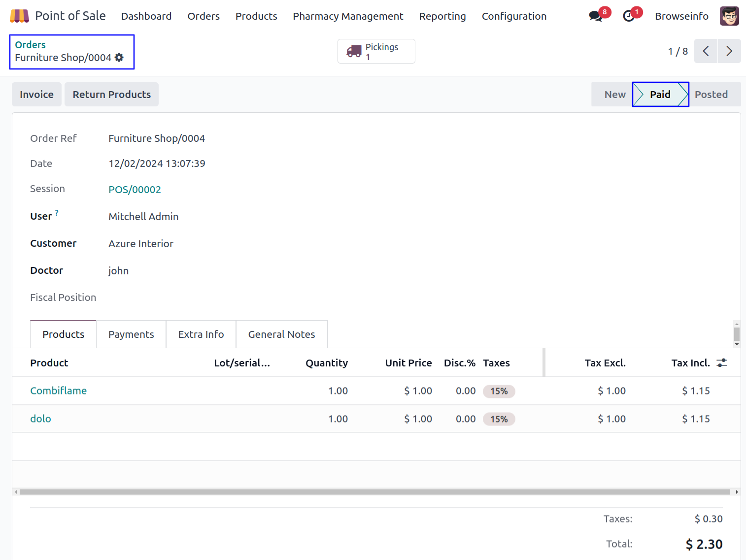Screen dimensions: 746x560
Task: Open the POS/00002 session link
Action: (135, 190)
